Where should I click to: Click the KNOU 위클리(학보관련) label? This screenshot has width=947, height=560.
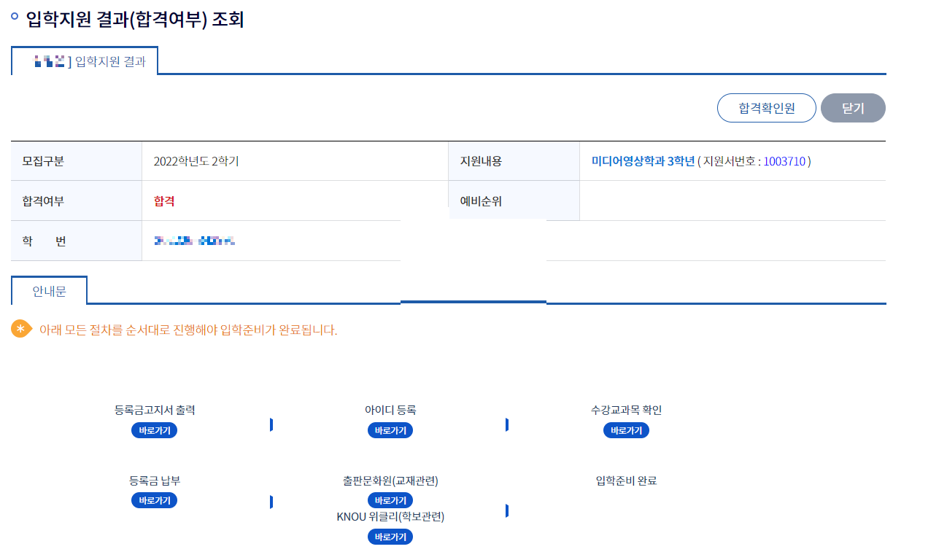[390, 516]
